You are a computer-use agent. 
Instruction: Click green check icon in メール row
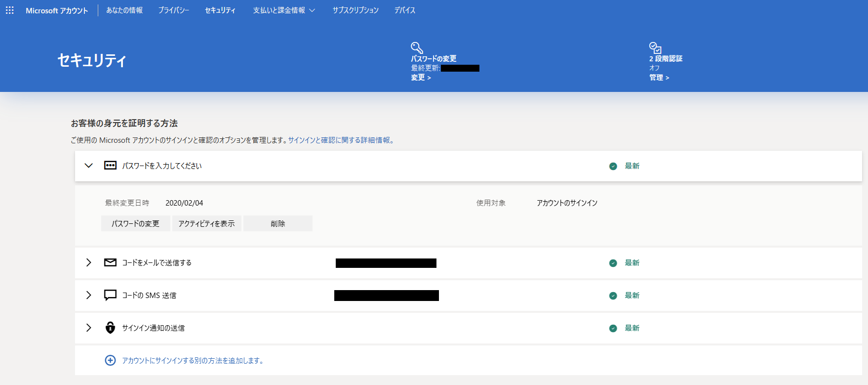(613, 263)
